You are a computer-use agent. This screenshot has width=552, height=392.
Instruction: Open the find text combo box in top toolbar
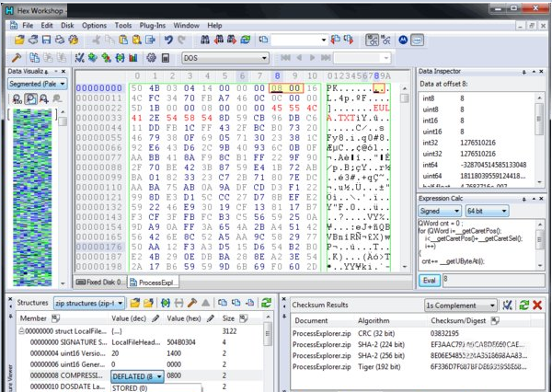click(x=299, y=40)
